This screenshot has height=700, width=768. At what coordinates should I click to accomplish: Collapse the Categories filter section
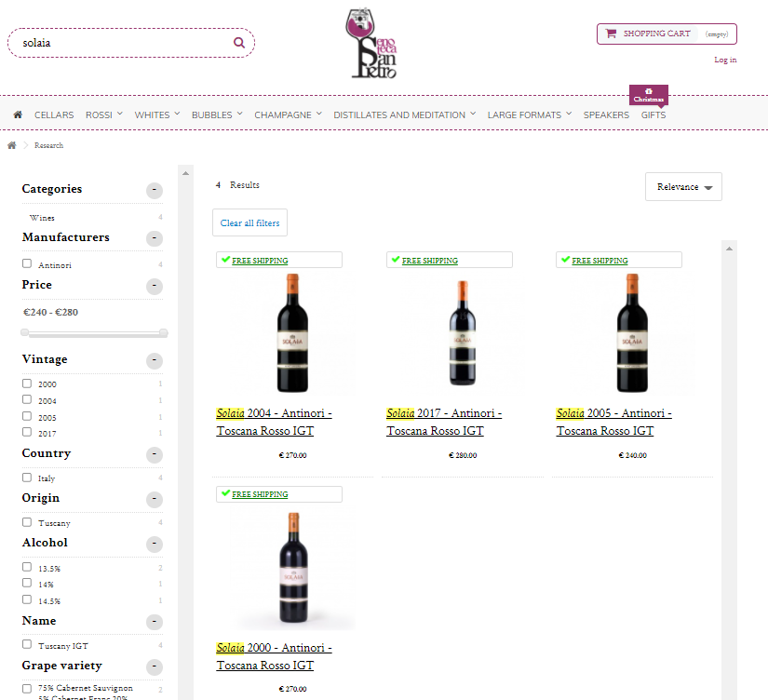(155, 190)
